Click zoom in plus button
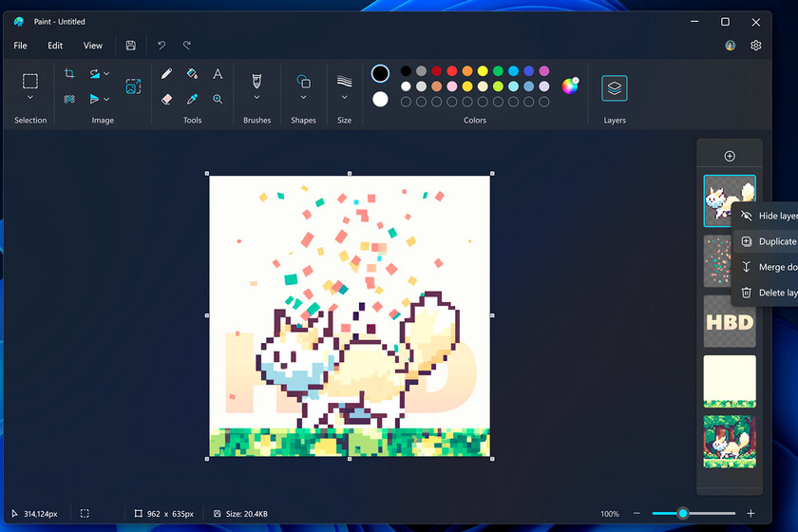Viewport: 798px width, 532px height. pos(750,513)
